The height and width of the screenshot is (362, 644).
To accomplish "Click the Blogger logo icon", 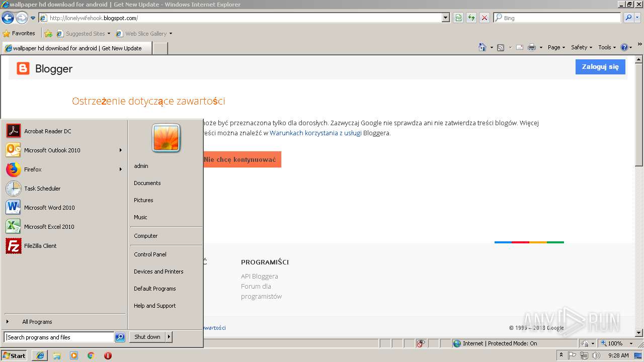I will tap(23, 68).
